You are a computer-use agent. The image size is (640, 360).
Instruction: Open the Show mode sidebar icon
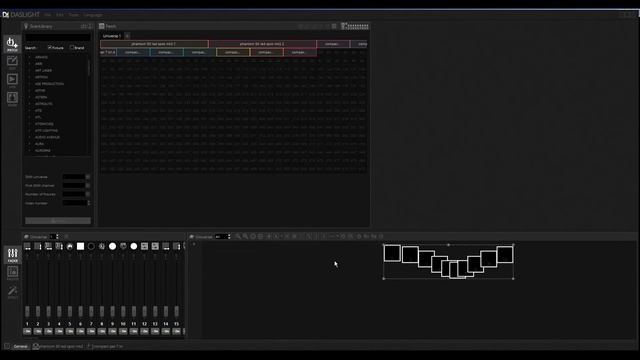pos(12,99)
